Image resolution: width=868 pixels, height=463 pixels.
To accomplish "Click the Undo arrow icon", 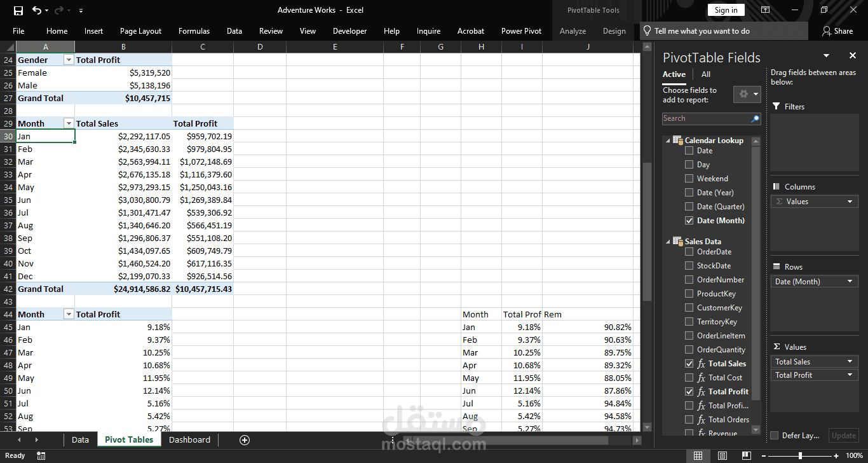I will click(37, 10).
